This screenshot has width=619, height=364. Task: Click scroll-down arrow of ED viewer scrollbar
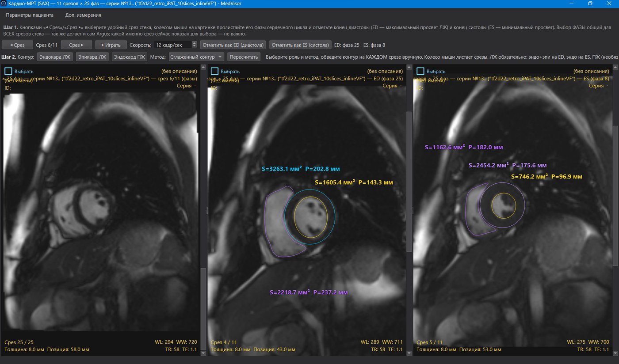tap(409, 353)
